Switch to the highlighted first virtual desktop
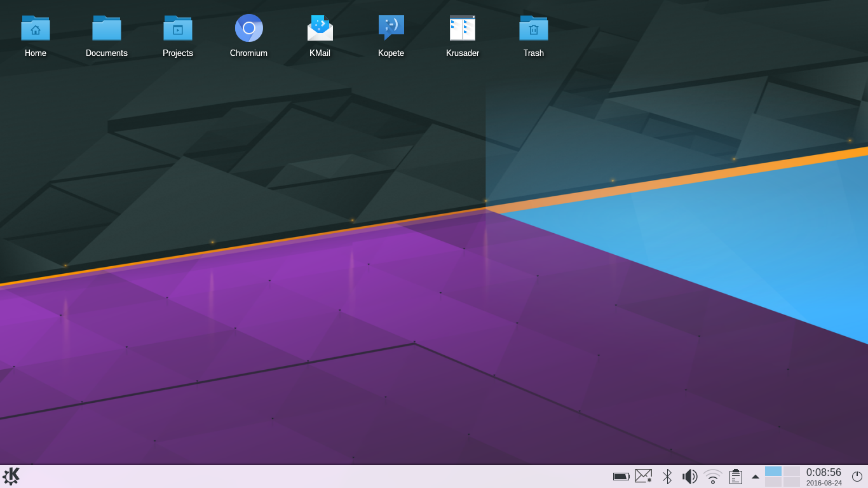This screenshot has width=868, height=488. pos(773,471)
